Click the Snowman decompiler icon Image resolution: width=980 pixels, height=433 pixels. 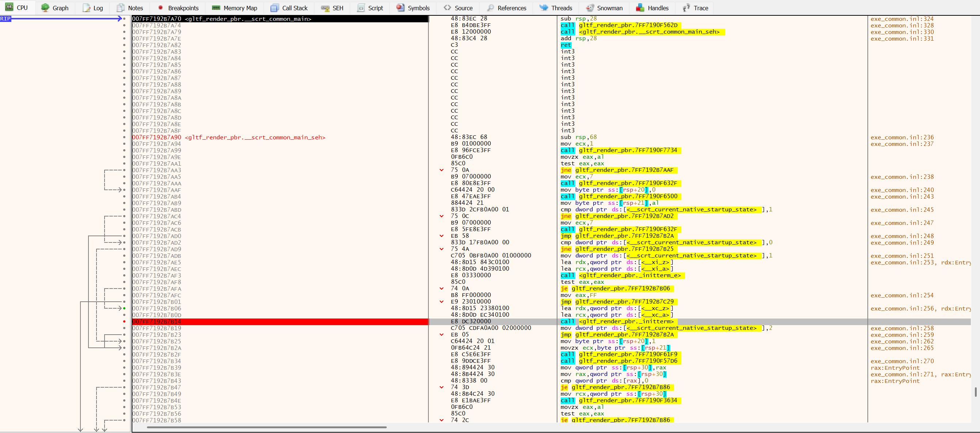point(590,8)
